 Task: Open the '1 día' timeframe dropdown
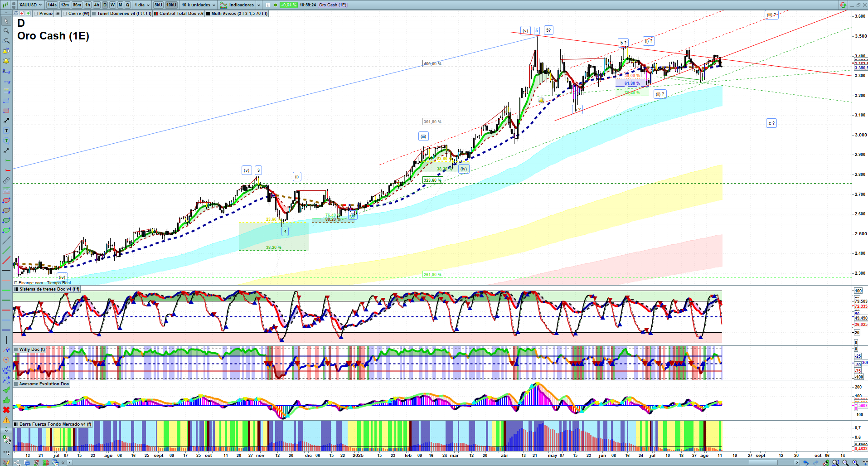coord(141,5)
